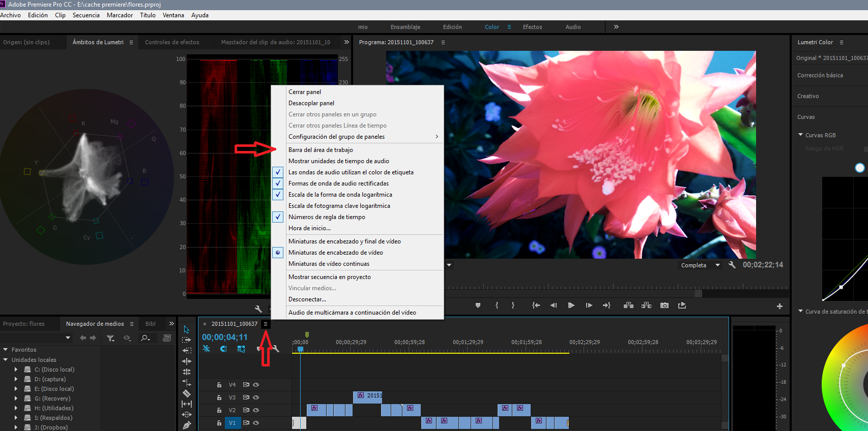Expand C: (Disco local) drive
This screenshot has height=431, width=868.
16,370
